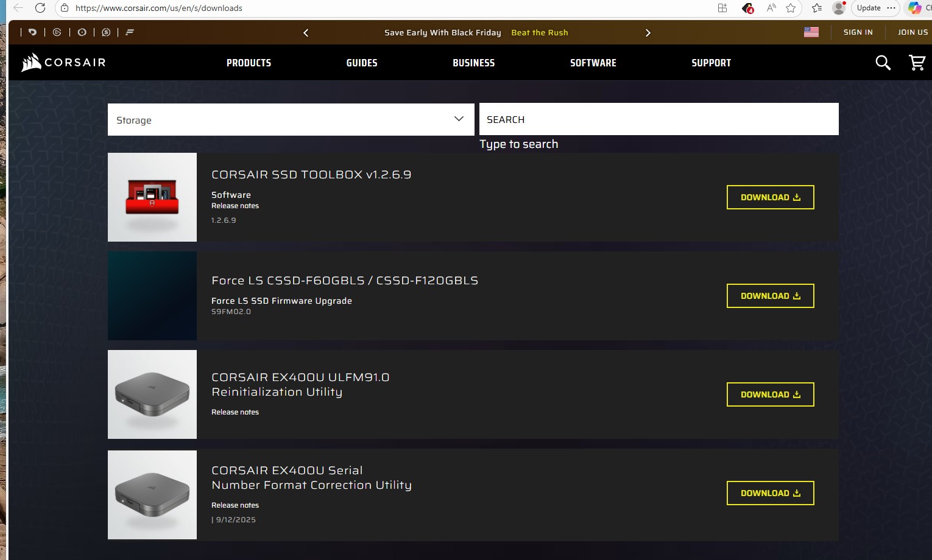Screen dimensions: 932x560
Task: Click the 'Save Early With Black Friday' banner text
Action: coord(443,33)
